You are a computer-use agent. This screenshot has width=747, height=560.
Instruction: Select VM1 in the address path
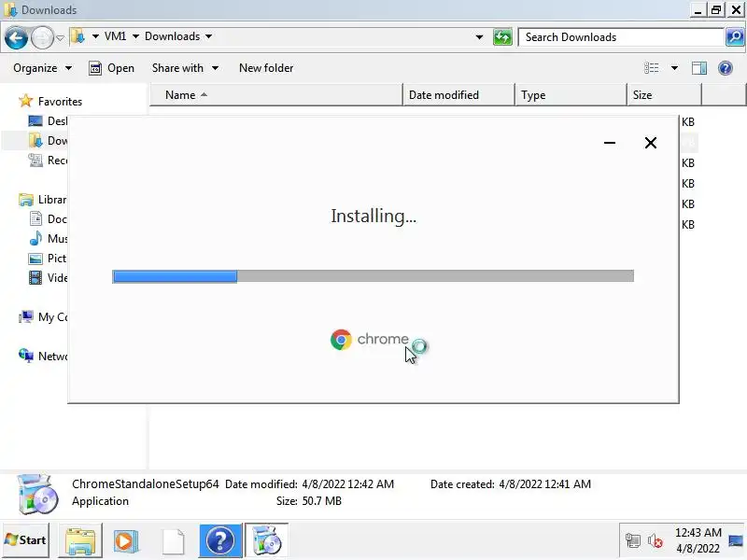pyautogui.click(x=115, y=36)
